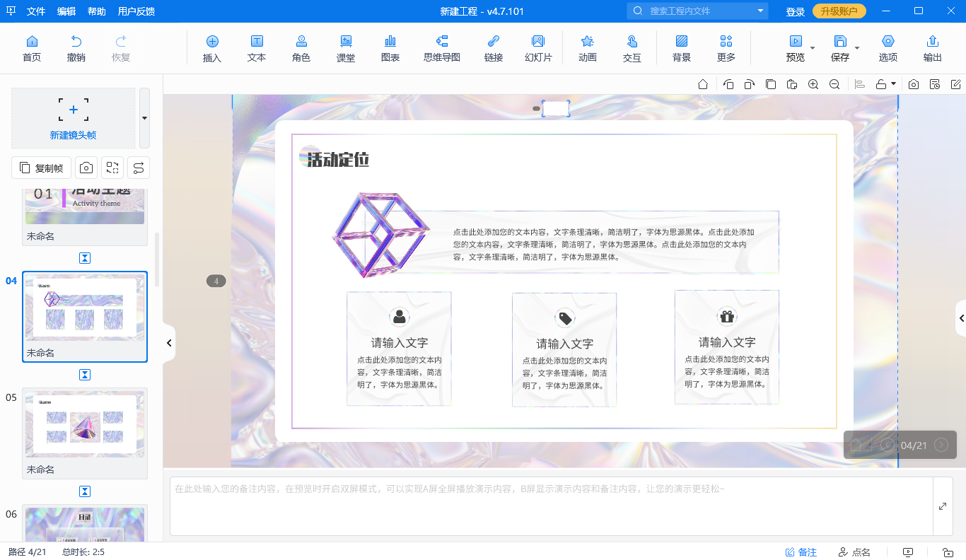The image size is (966, 560).
Task: Expand the 保存 save dropdown arrow
Action: (857, 48)
